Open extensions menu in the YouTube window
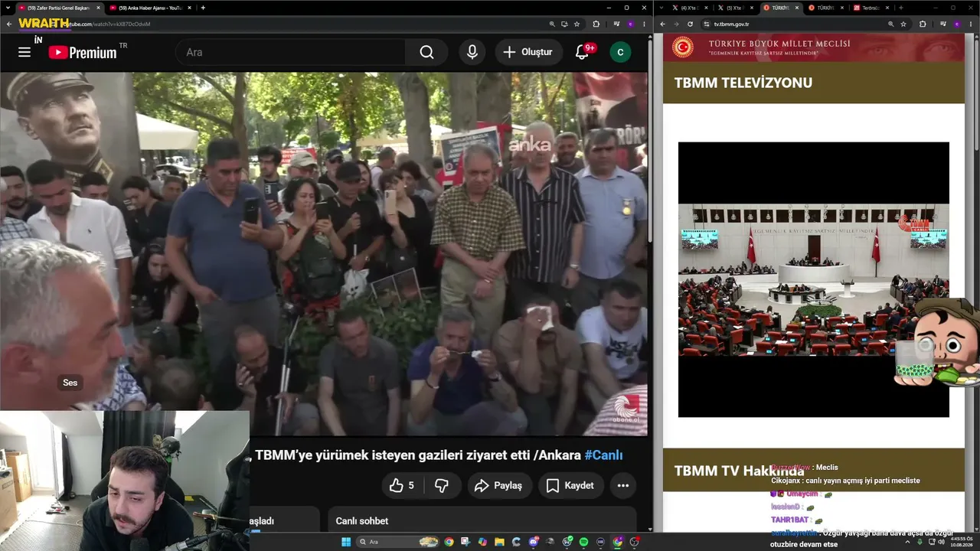980x551 pixels. point(596,24)
